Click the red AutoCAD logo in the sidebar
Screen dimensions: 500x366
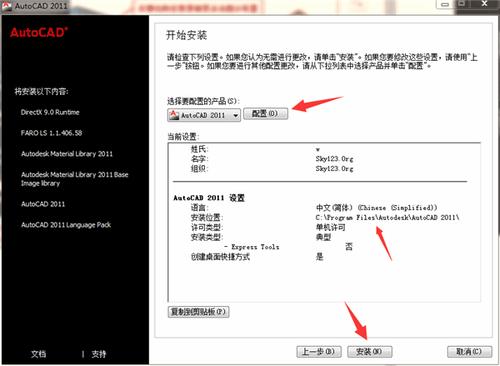pyautogui.click(x=39, y=32)
